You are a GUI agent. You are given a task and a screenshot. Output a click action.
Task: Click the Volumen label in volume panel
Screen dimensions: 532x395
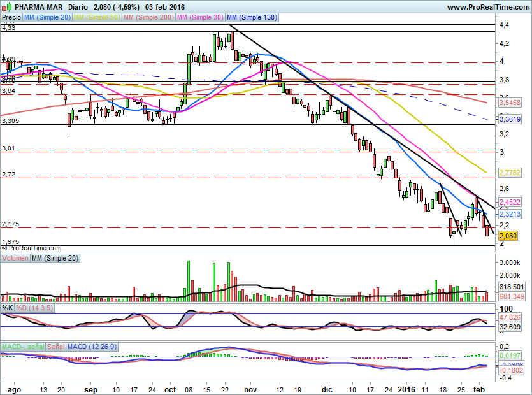pos(16,259)
